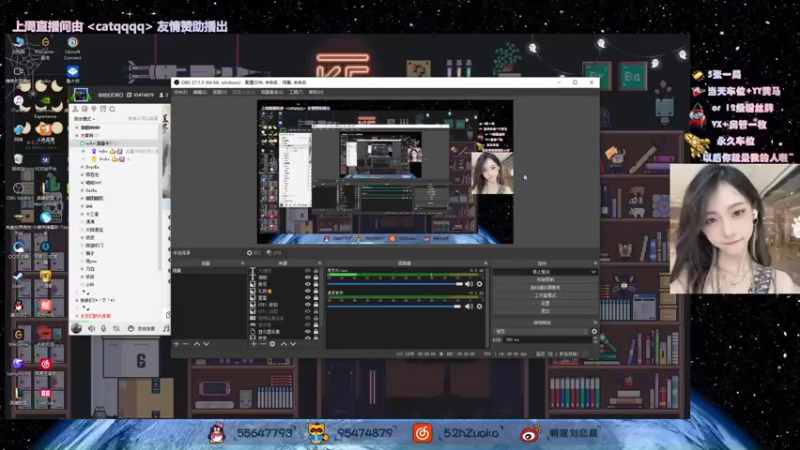
Task: Collapse 大厅 channel node in YY list
Action: coord(77,136)
